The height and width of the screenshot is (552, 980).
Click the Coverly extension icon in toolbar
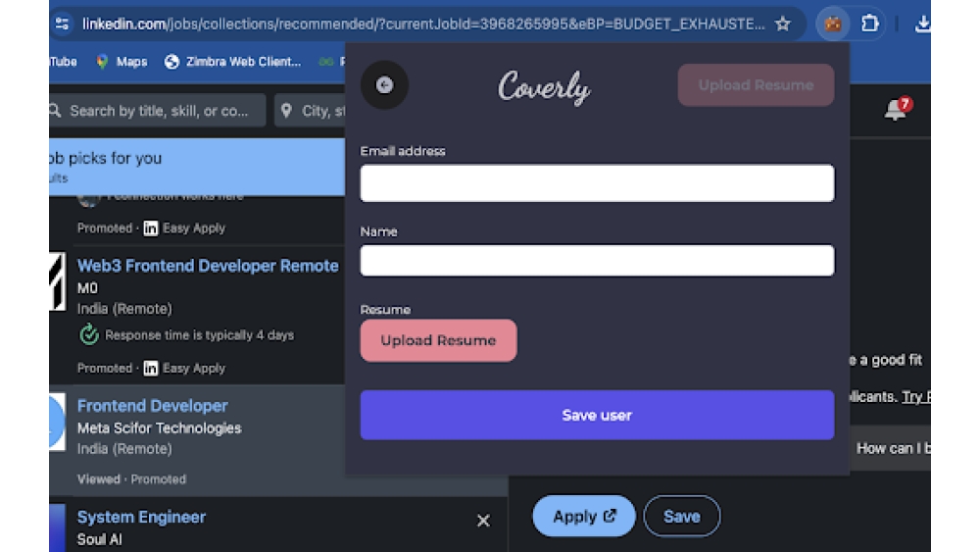832,25
